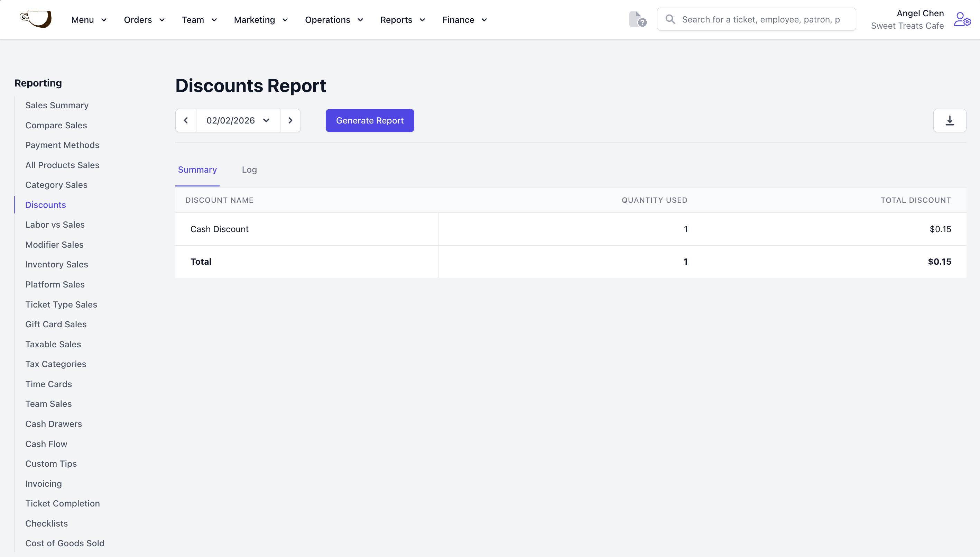Expand the Operations menu

click(333, 20)
